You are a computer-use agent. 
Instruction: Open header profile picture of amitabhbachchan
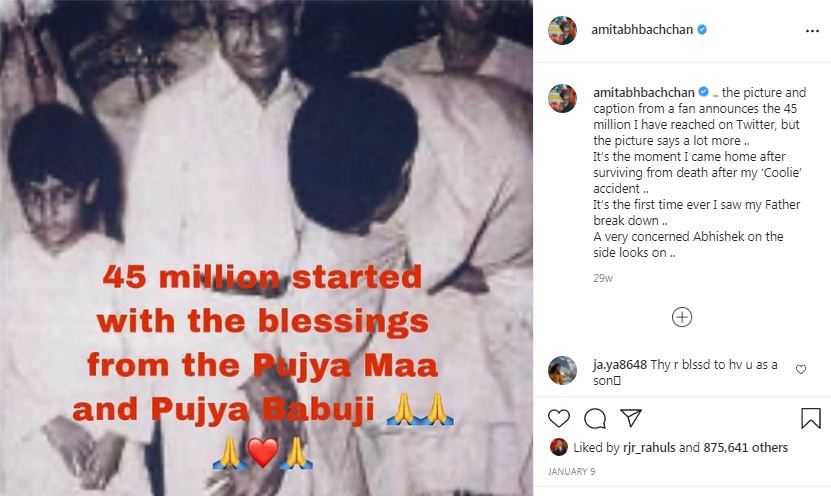point(562,30)
